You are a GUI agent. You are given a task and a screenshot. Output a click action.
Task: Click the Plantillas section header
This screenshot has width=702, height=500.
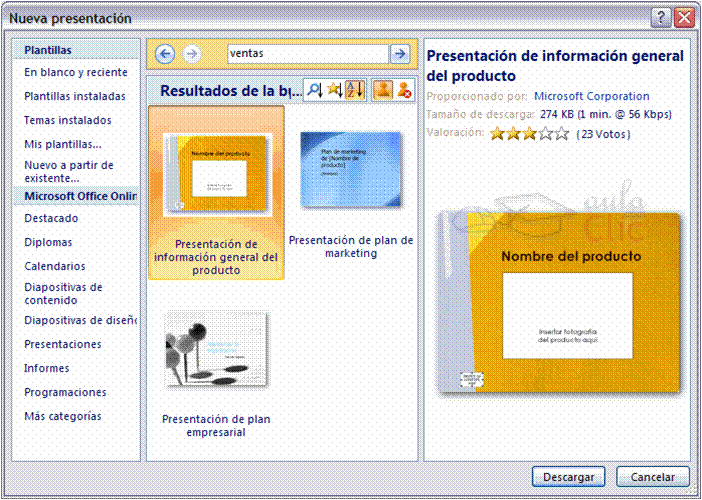pos(76,50)
